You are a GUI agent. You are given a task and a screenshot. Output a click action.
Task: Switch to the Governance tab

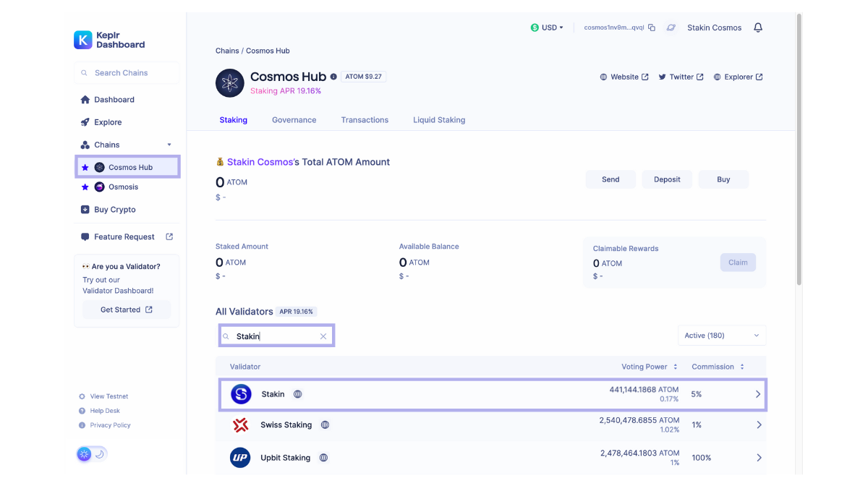tap(294, 120)
